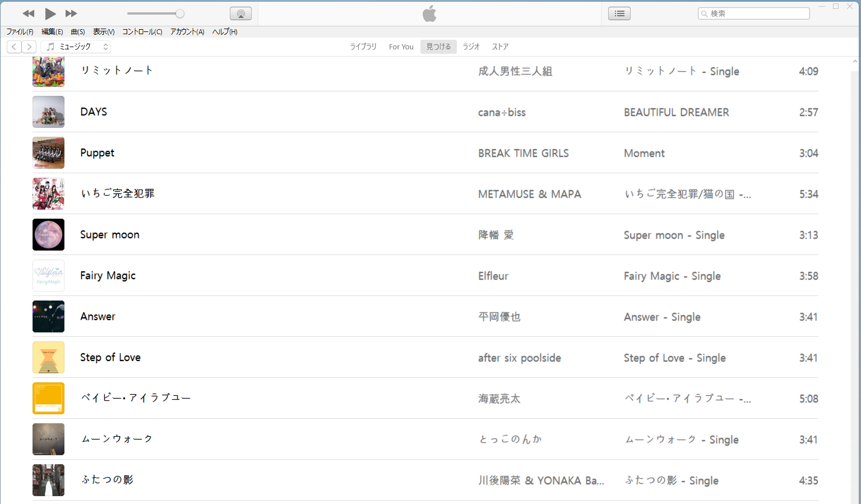This screenshot has height=504, width=861.
Task: Open artist 降幡 愛
Action: pos(496,235)
